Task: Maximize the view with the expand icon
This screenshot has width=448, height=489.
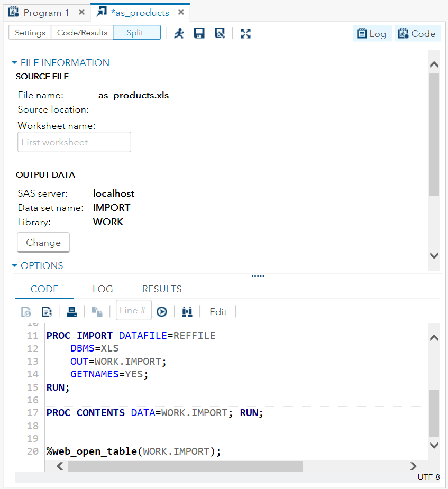Action: (245, 33)
